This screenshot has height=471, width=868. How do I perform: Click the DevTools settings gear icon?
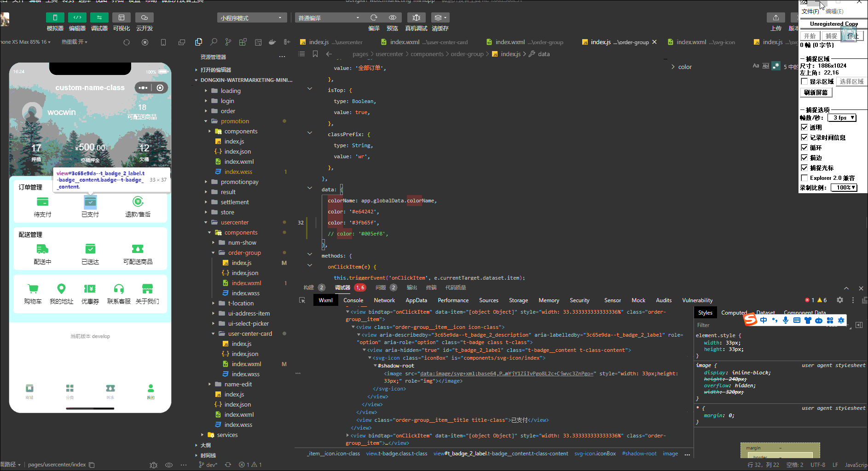point(839,300)
